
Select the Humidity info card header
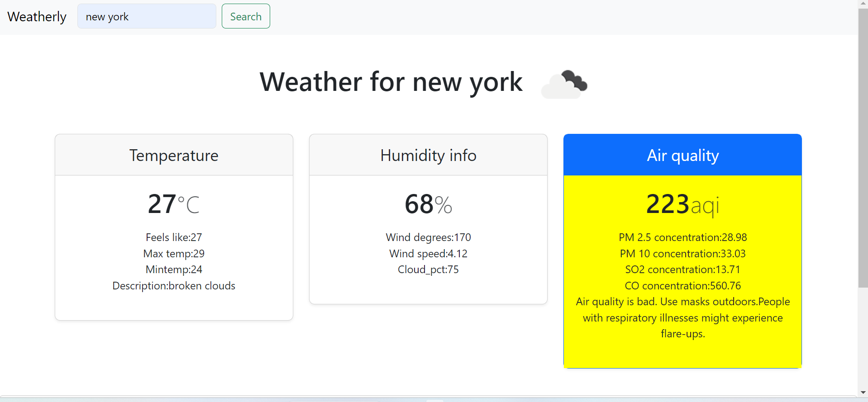click(x=428, y=155)
